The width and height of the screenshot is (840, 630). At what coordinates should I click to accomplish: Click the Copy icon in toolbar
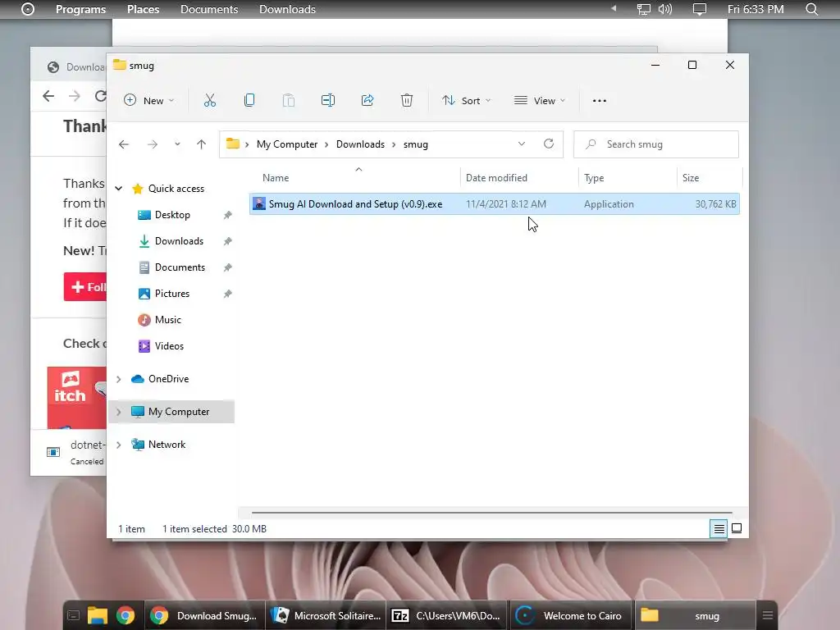click(x=249, y=100)
